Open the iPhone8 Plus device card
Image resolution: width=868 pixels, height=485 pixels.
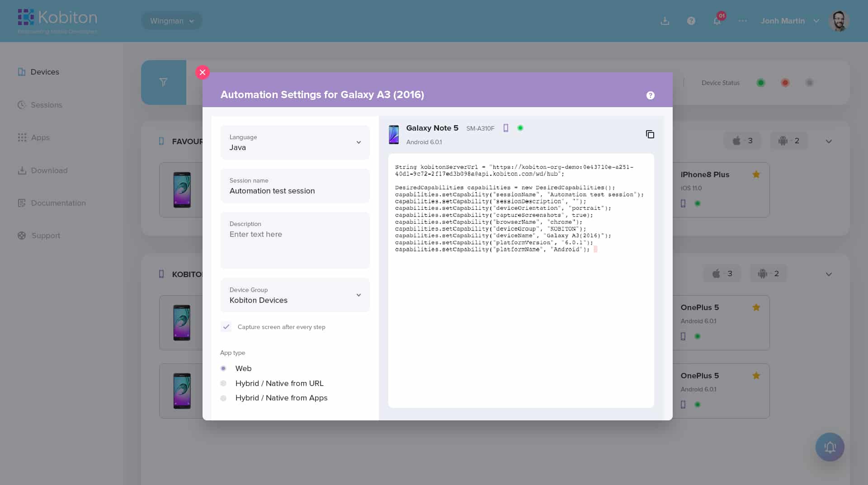click(721, 190)
